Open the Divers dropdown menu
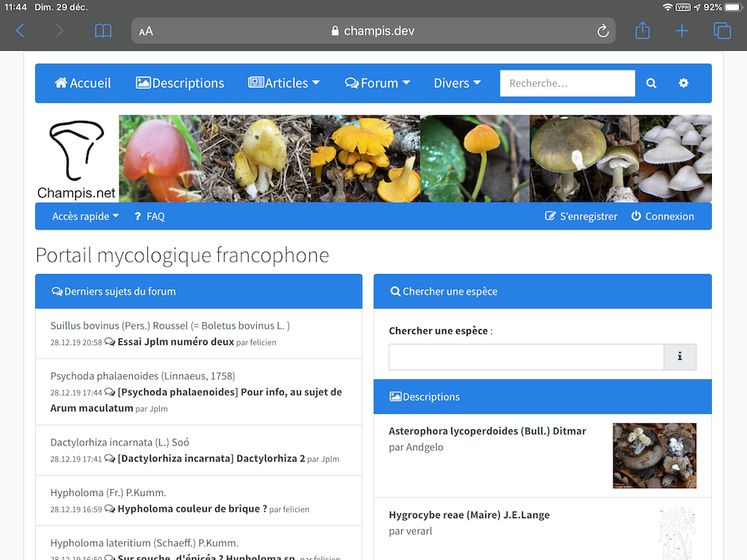The width and height of the screenshot is (747, 560). tap(457, 84)
